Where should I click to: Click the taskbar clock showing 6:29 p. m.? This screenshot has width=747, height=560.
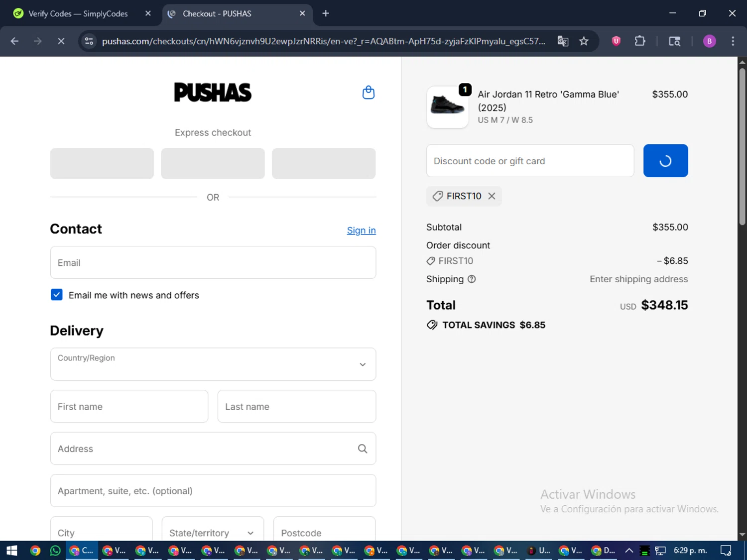(x=690, y=551)
